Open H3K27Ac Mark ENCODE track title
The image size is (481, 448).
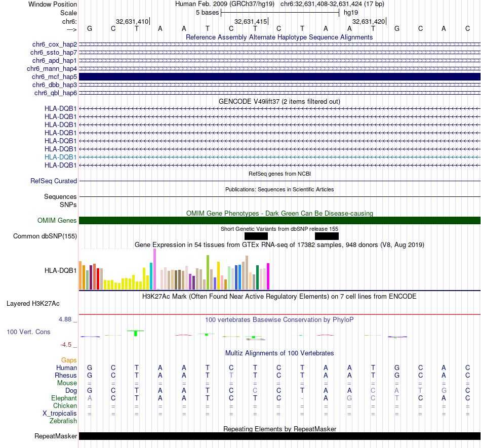279,297
